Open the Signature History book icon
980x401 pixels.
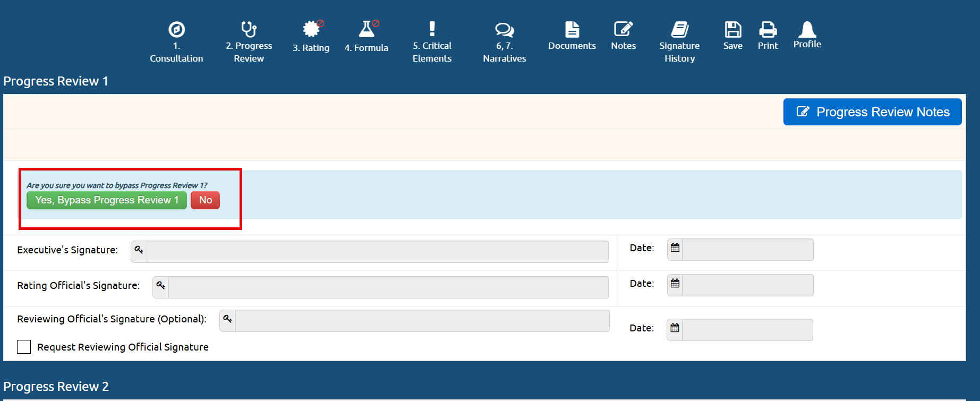(679, 29)
